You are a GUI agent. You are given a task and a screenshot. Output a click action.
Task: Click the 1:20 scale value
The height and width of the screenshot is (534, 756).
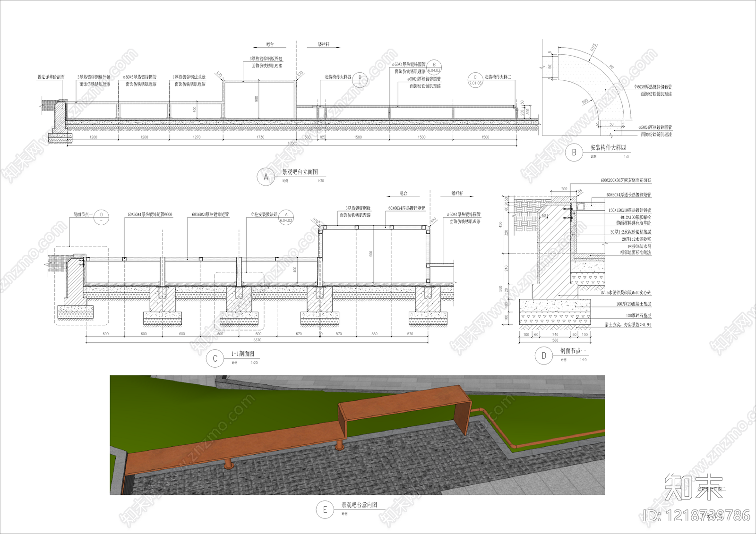point(254,363)
